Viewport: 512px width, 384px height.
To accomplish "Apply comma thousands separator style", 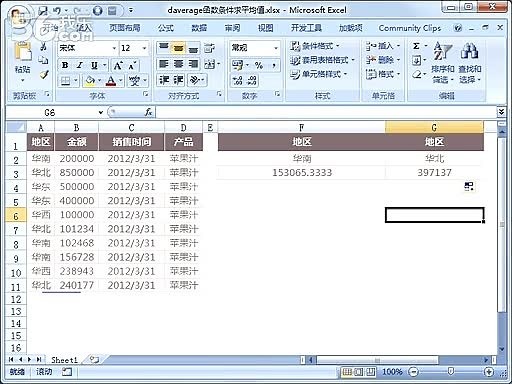I will coord(274,65).
